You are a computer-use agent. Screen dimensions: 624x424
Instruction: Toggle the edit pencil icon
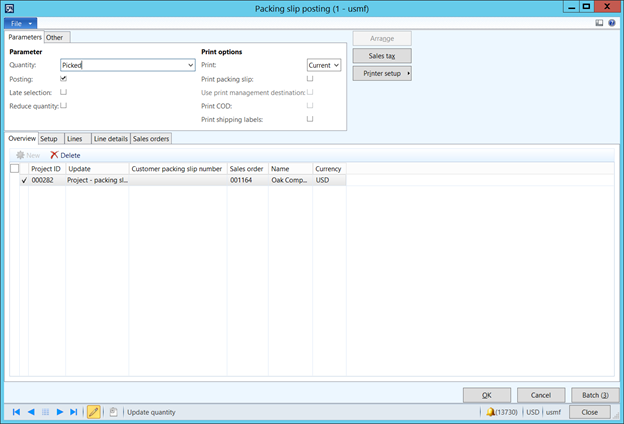coord(94,411)
